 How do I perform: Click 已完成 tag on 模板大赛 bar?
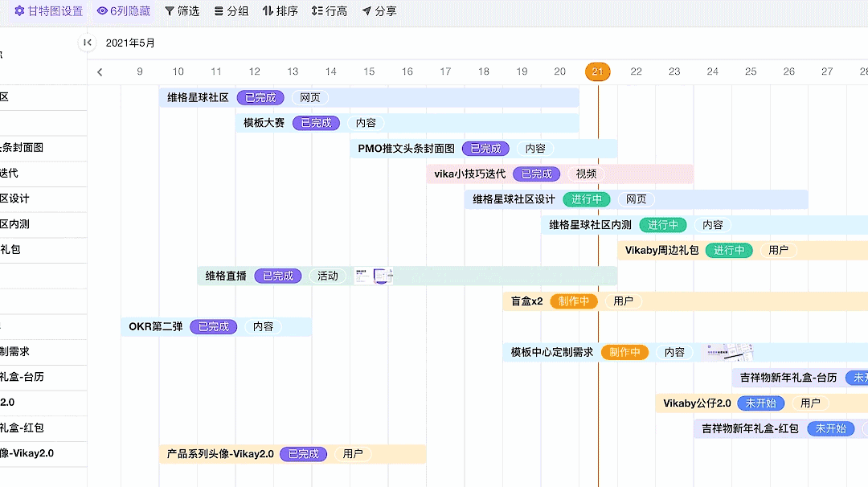tap(316, 123)
